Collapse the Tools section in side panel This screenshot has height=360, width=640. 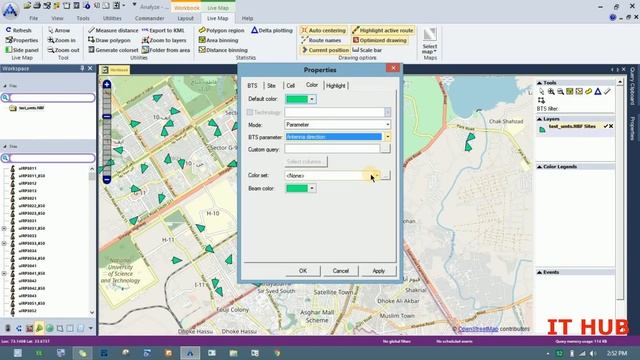[x=539, y=83]
